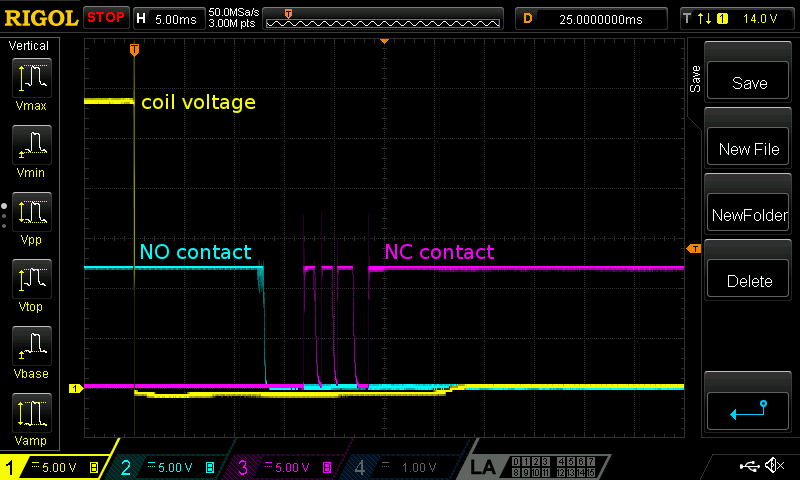The image size is (800, 480).
Task: Click channel 1 DC coupling symbol
Action: click(35, 464)
